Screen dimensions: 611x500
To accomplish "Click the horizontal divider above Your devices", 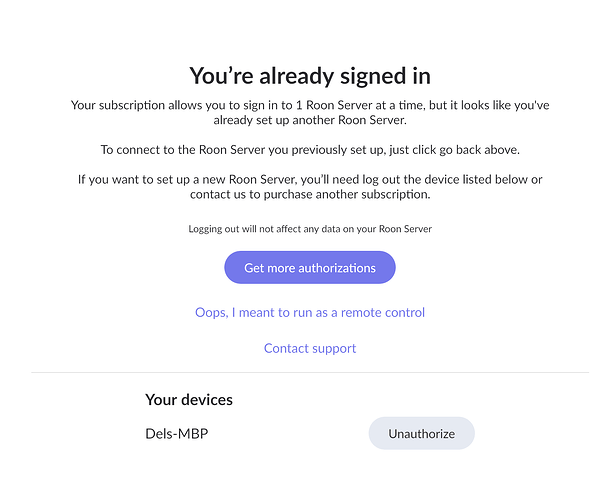I will click(x=310, y=373).
